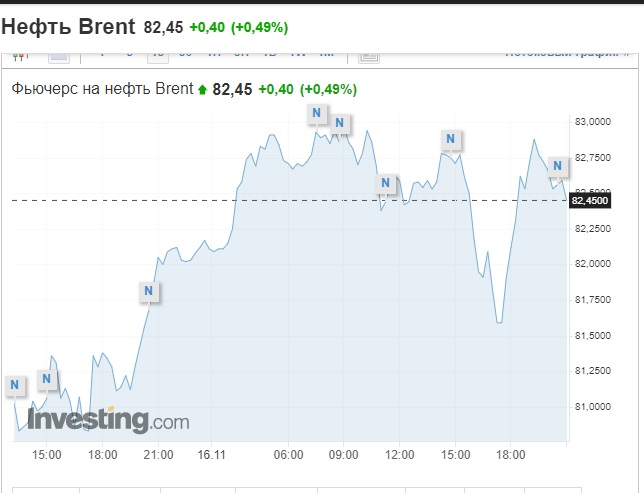Viewport: 644px width, 493px height.
Task: Open the second news marker at the bottom-left, above the first 15:00 label
Action: click(47, 379)
